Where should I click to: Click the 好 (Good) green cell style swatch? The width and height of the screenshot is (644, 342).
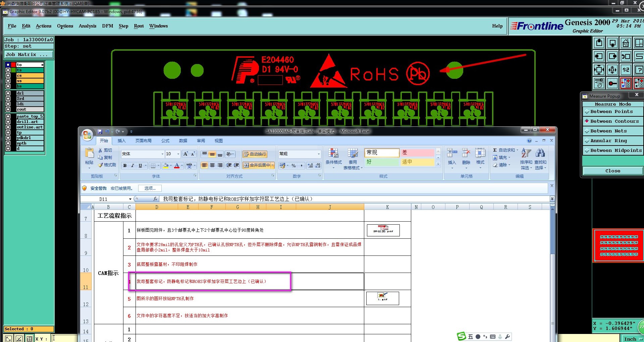tap(382, 162)
